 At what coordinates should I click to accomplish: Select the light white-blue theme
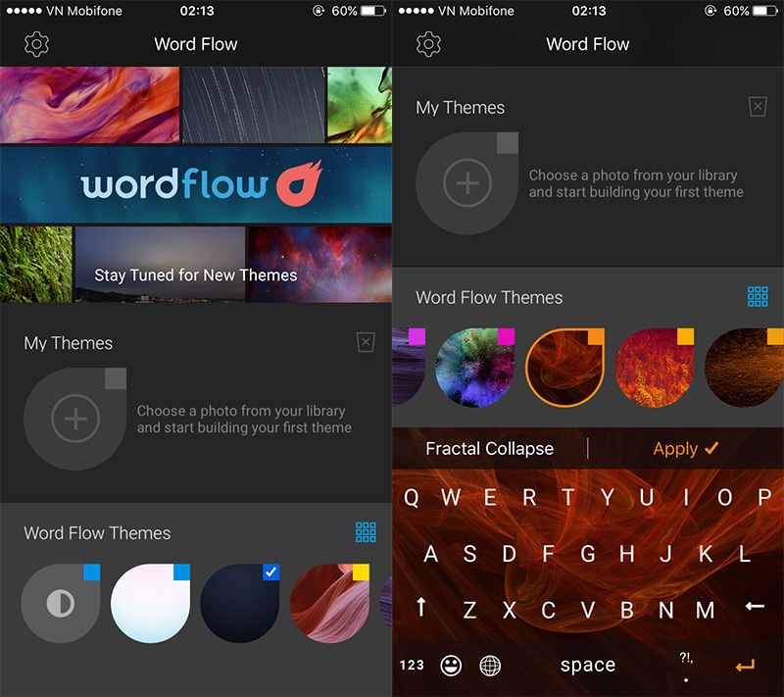pos(150,604)
